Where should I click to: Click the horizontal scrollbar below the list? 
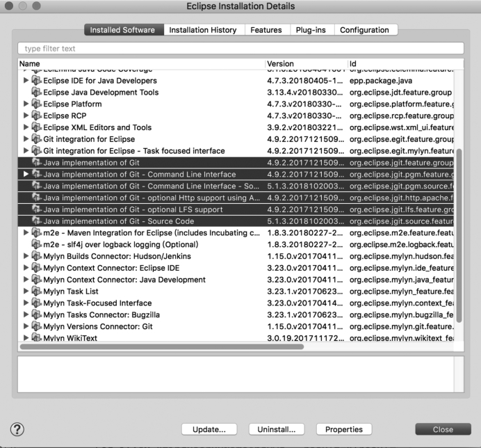162,346
